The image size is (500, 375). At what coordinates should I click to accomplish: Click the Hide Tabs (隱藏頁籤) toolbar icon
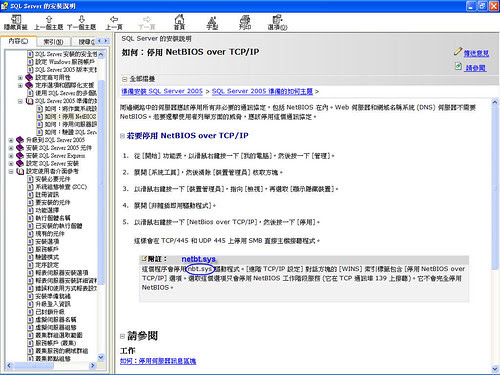[16, 20]
